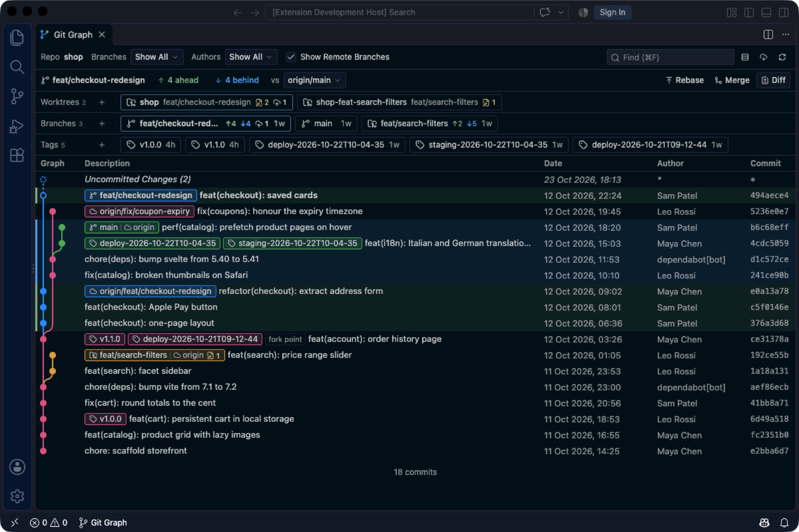Viewport: 799px width, 532px height.
Task: Open editor More Actions ellipsis
Action: 786,34
